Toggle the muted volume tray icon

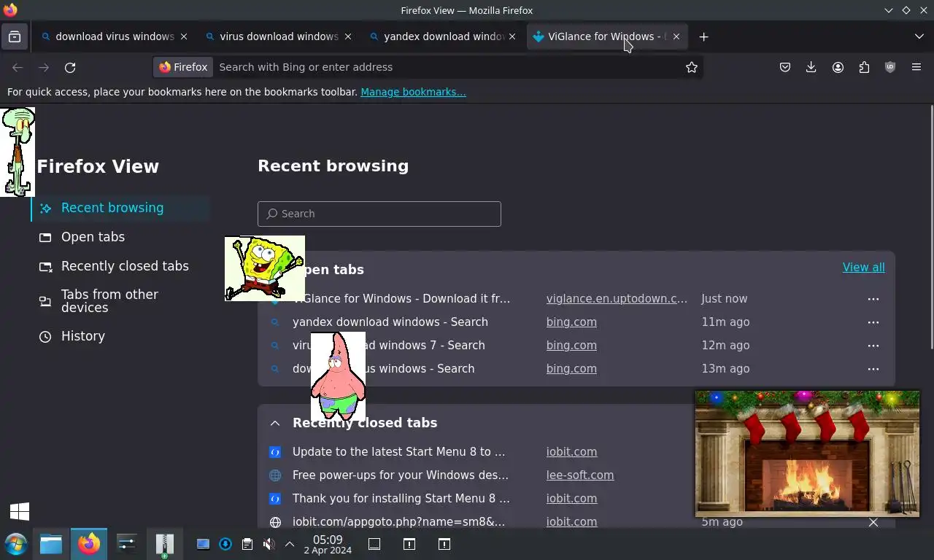click(x=269, y=544)
